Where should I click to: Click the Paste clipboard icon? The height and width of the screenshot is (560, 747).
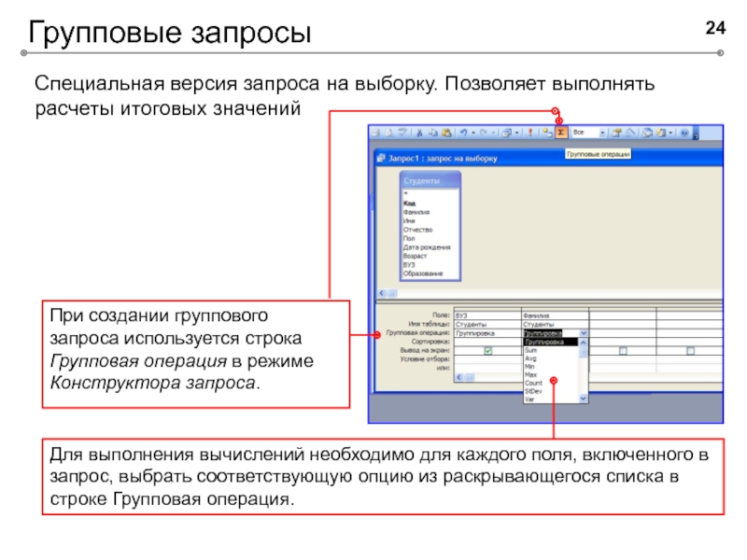(x=447, y=133)
